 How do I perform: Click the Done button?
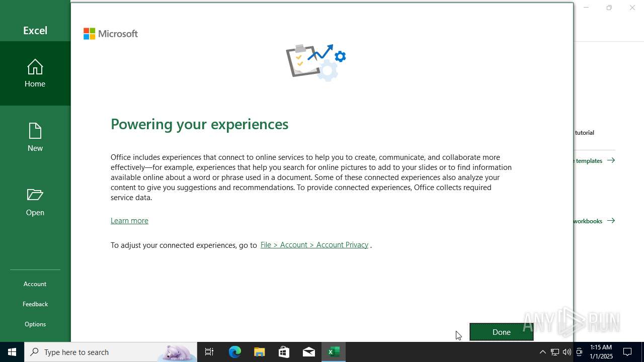[501, 332]
